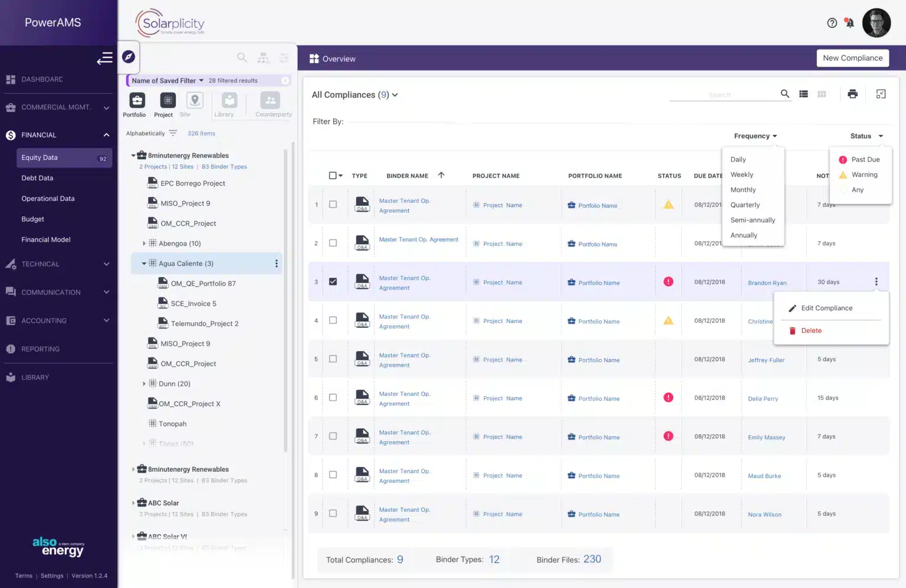Print the compliance list
The image size is (906, 588).
[852, 93]
